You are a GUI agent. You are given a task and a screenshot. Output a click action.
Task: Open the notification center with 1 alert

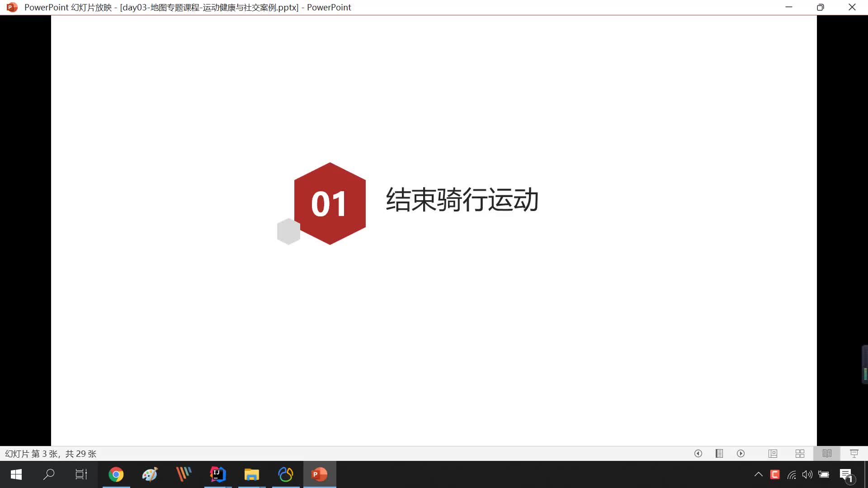(x=846, y=475)
